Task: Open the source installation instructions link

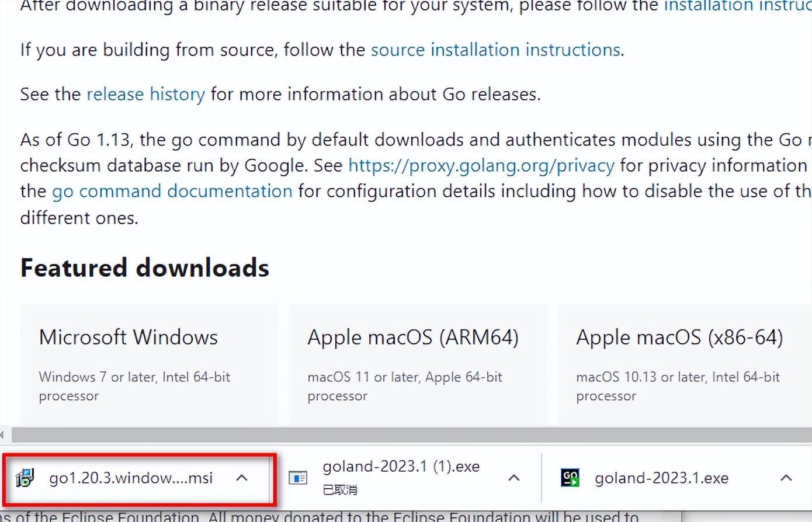Action: tap(495, 50)
